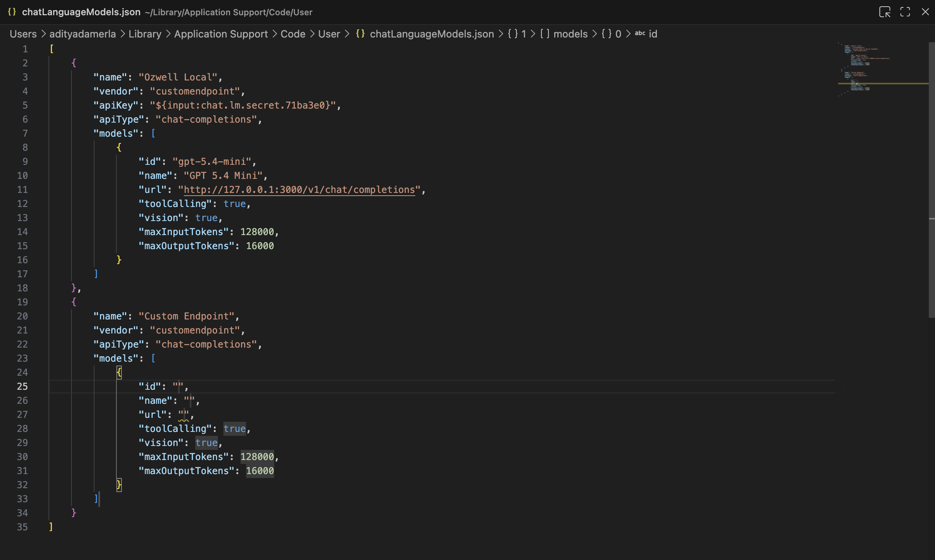Click the "models" key on line 7
Screen dimensions: 935x560
click(116, 134)
